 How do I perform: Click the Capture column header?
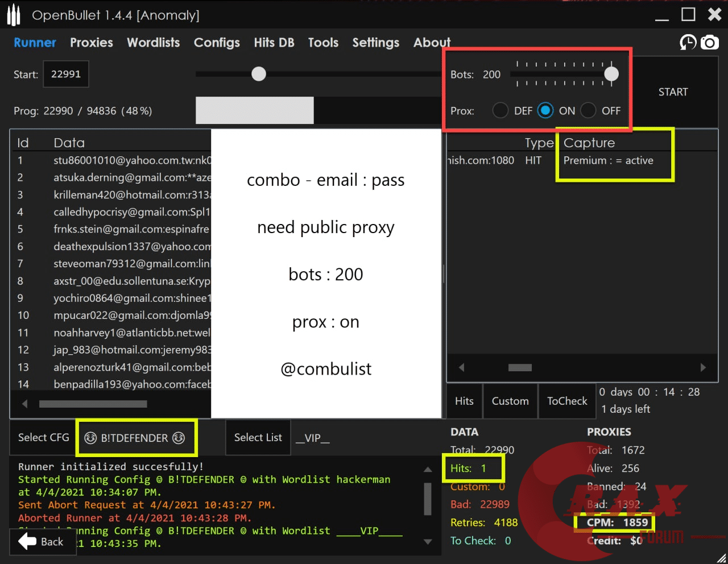point(589,143)
